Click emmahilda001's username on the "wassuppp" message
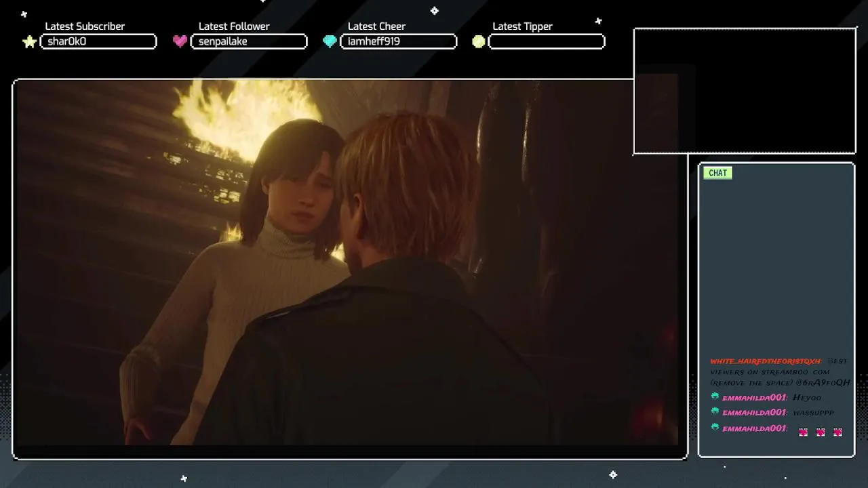The image size is (868, 488). [x=755, y=412]
